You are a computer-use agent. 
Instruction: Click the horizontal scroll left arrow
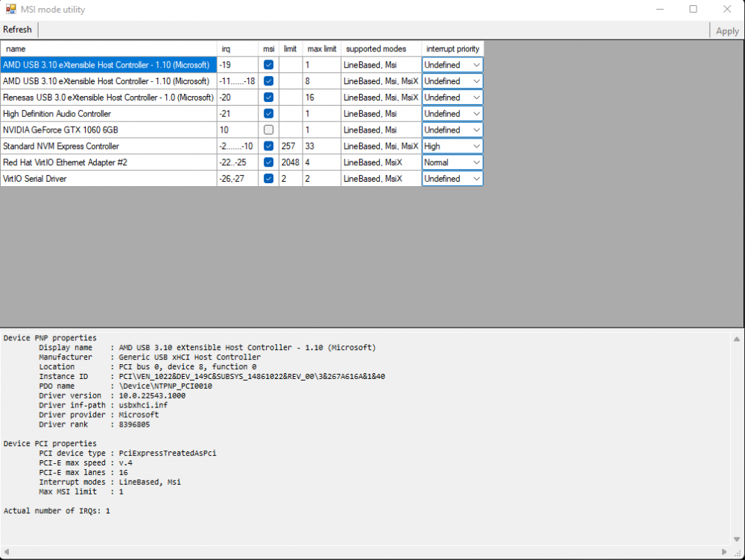click(7, 552)
